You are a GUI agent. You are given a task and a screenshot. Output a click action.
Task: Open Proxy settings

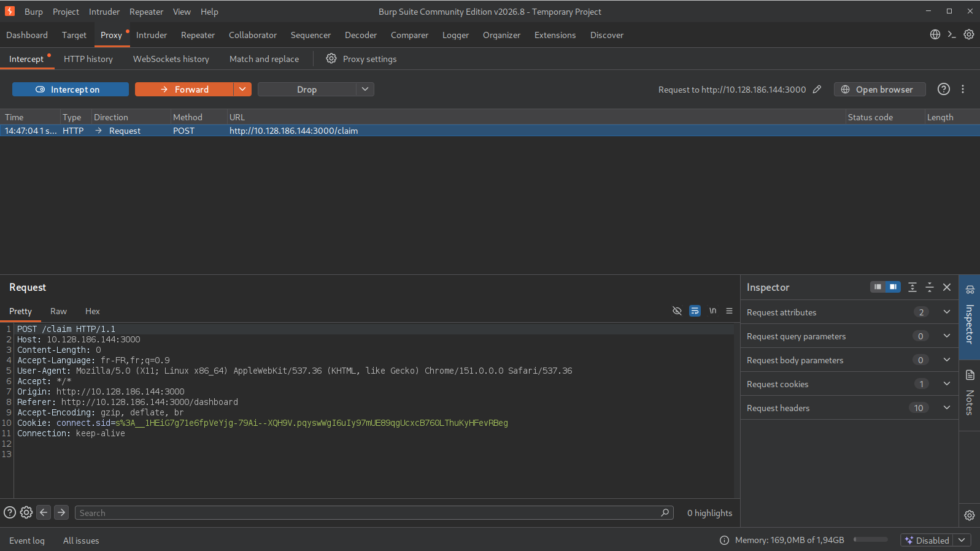point(369,59)
